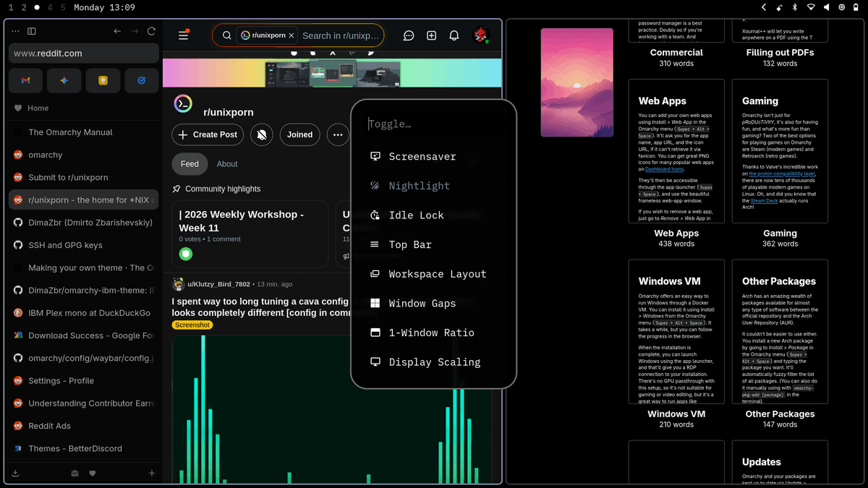Toggle Top Bar in the menu
This screenshot has height=488, width=868.
coord(433,244)
